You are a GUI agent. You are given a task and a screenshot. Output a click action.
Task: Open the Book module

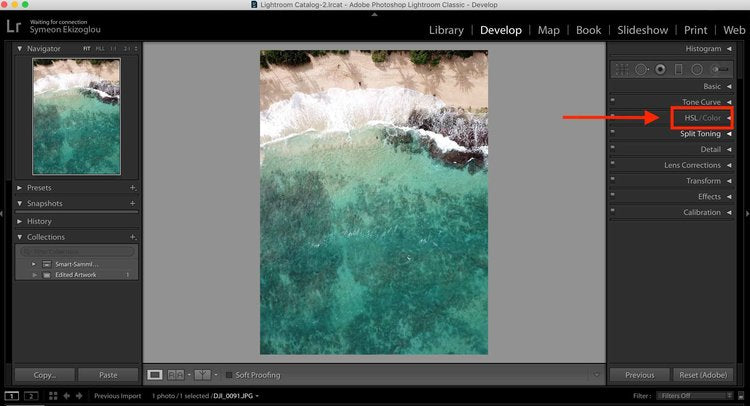[588, 30]
